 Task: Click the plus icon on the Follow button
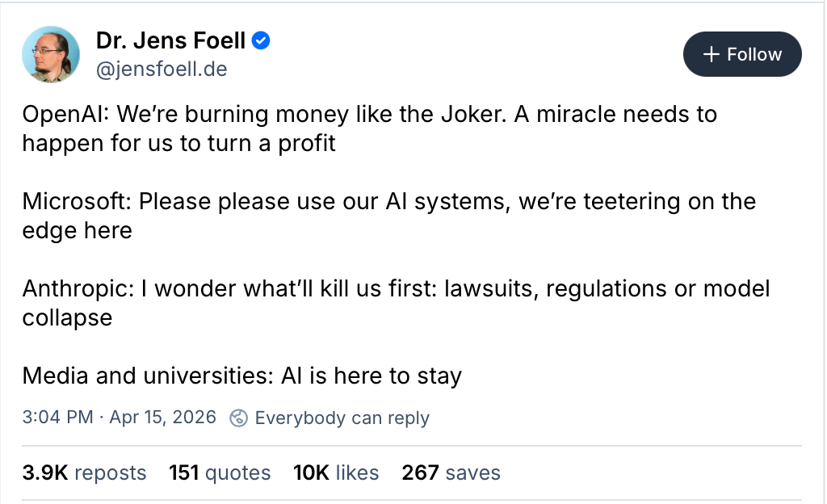[711, 55]
